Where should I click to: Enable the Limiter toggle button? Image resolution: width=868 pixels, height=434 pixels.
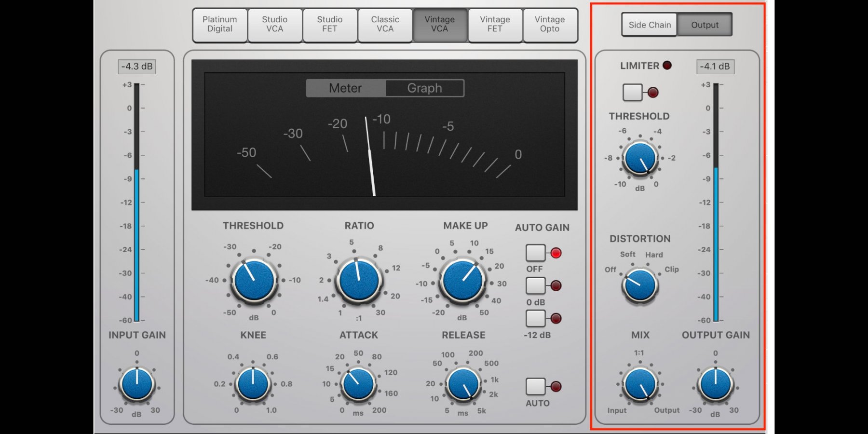pos(632,92)
